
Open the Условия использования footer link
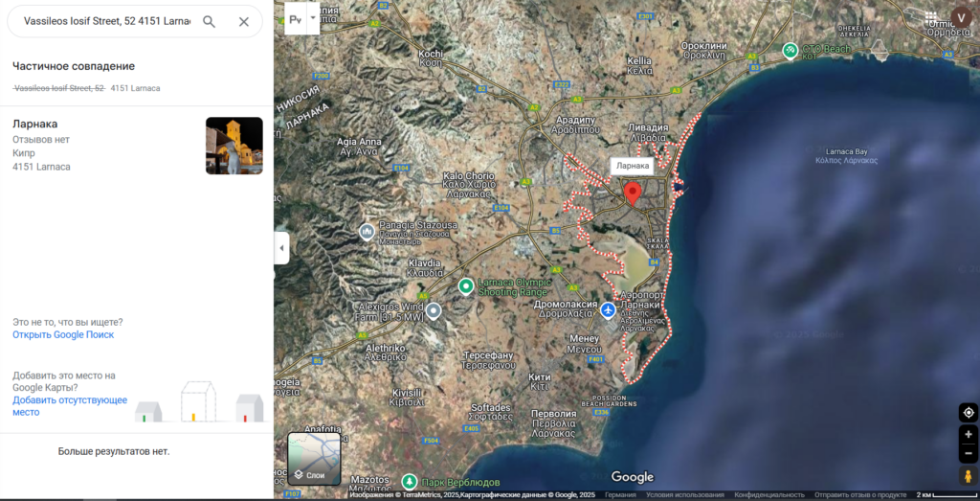(683, 495)
